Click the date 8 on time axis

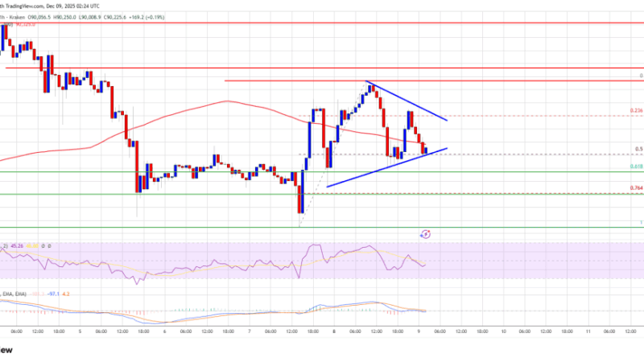pyautogui.click(x=334, y=331)
